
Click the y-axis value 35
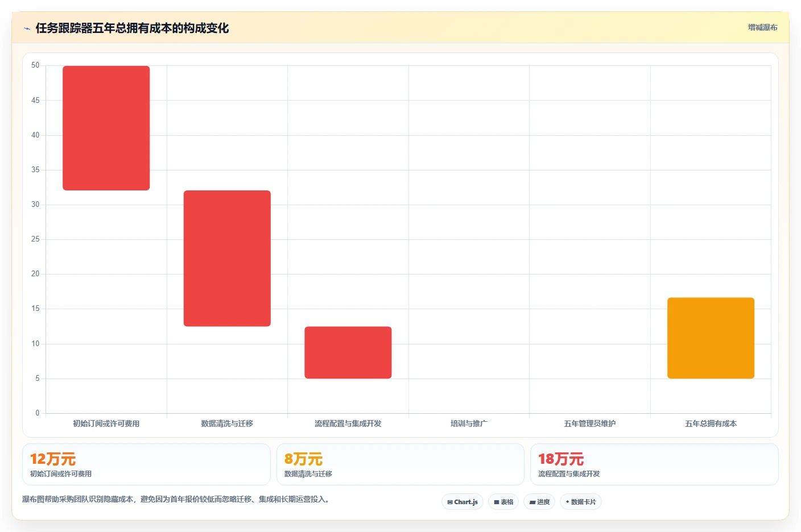[x=35, y=170]
